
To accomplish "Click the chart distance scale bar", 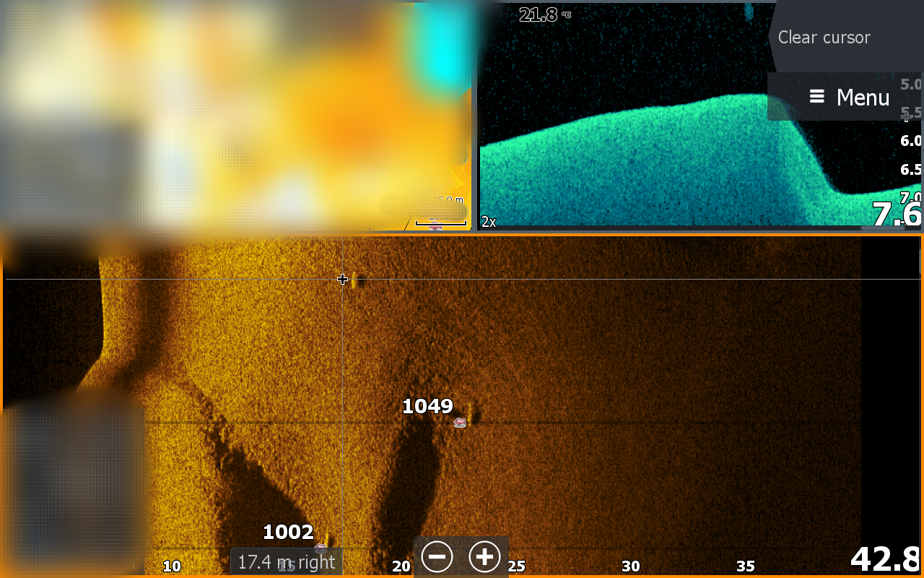I will 440,223.
